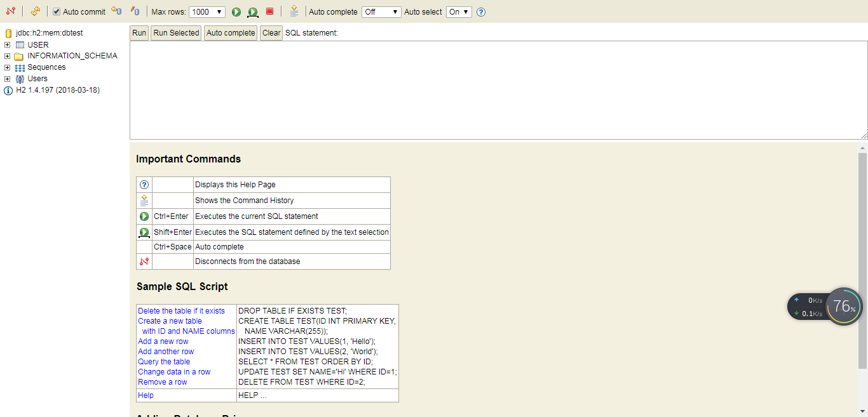This screenshot has height=417, width=868.
Task: Click the Clear button
Action: click(271, 33)
